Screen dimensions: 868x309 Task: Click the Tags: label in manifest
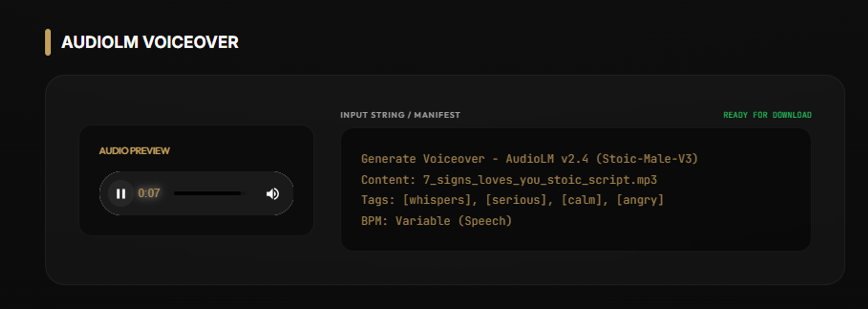coord(378,200)
